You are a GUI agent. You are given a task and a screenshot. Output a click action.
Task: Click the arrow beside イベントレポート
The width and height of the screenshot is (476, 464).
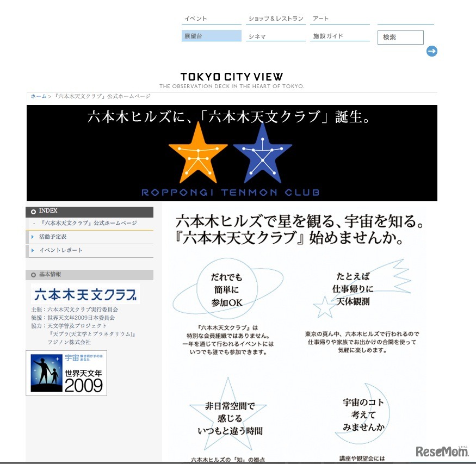[x=33, y=250]
